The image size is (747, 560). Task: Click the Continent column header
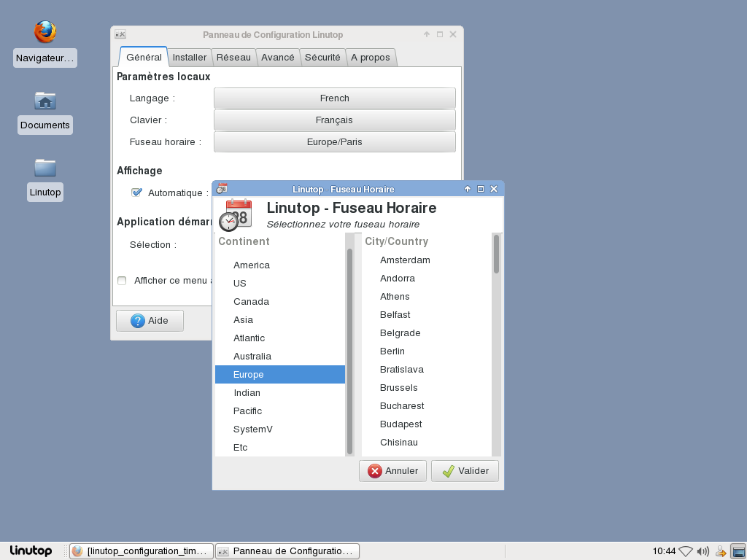pyautogui.click(x=244, y=241)
